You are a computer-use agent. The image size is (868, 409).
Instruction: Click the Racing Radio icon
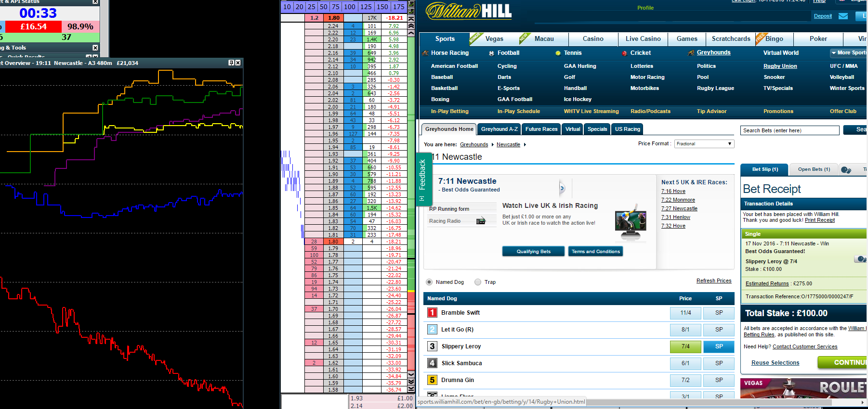481,221
